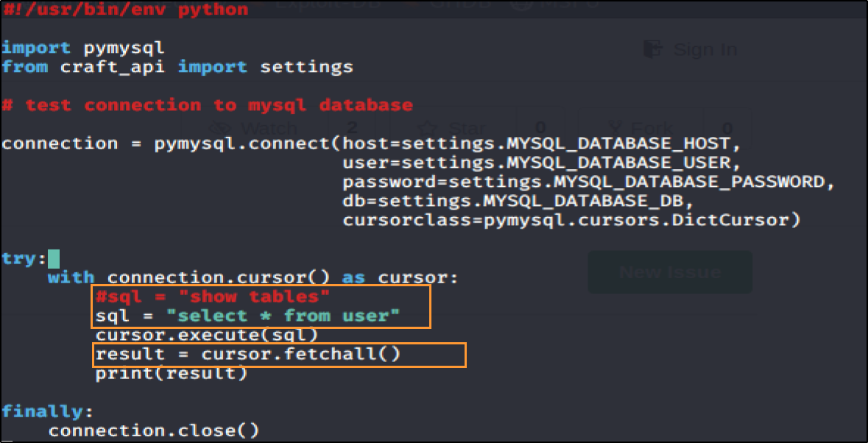This screenshot has width=868, height=443.
Task: Click the import pymysql line
Action: [83, 48]
